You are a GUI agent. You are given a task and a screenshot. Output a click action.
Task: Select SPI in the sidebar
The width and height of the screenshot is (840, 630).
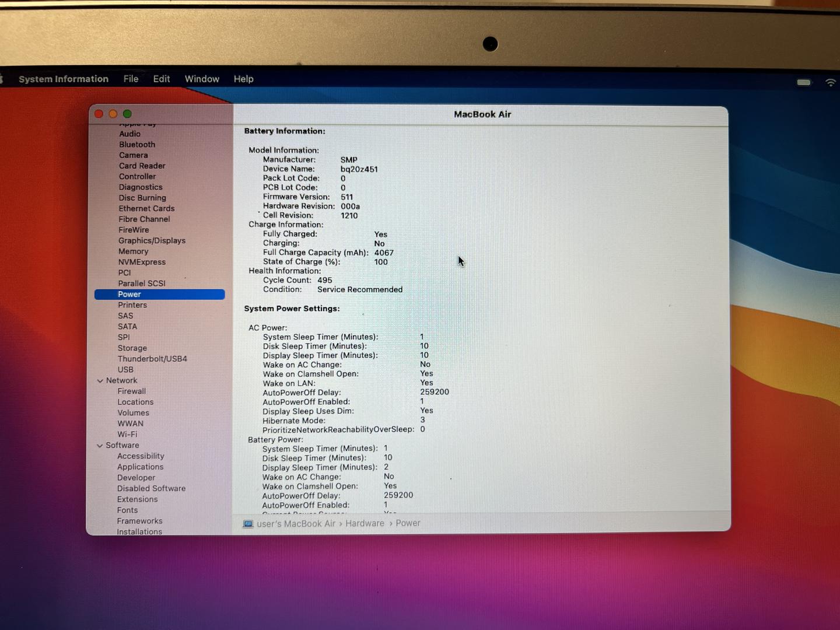(x=124, y=337)
